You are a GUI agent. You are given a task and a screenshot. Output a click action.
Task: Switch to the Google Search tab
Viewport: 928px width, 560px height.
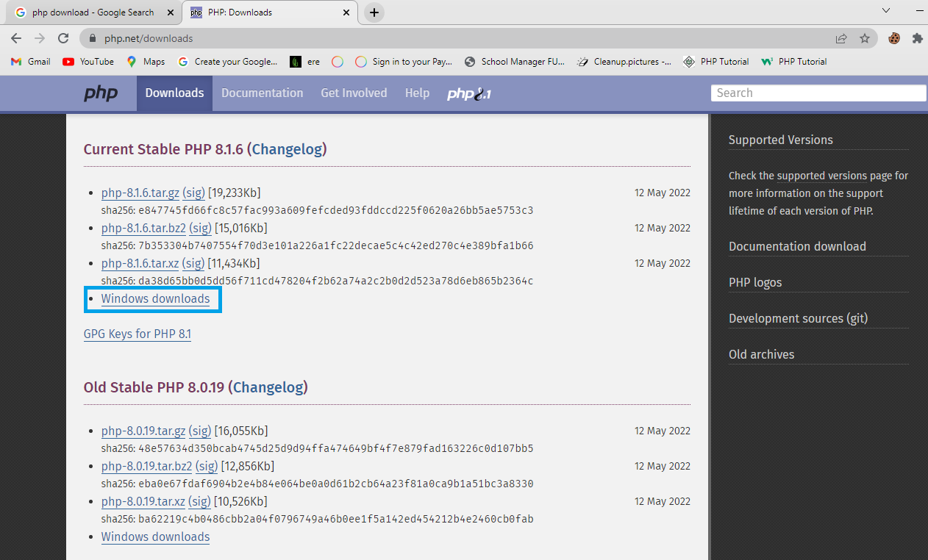point(92,12)
